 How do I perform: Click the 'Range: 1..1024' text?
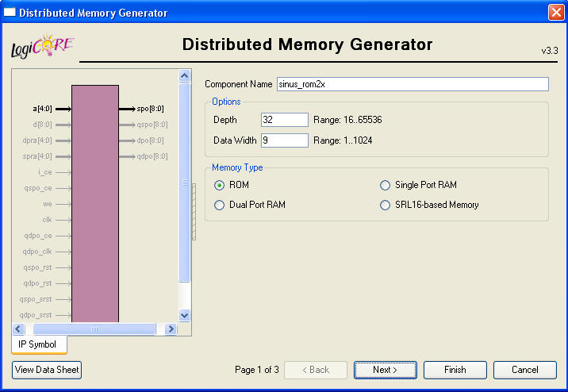[343, 140]
